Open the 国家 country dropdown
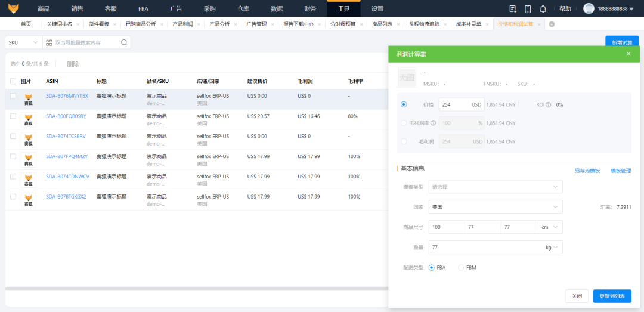The width and height of the screenshot is (644, 312). click(495, 207)
